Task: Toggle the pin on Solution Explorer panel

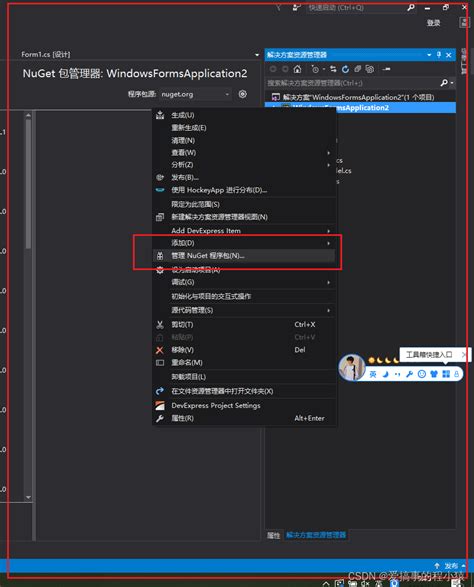Action: click(x=439, y=55)
